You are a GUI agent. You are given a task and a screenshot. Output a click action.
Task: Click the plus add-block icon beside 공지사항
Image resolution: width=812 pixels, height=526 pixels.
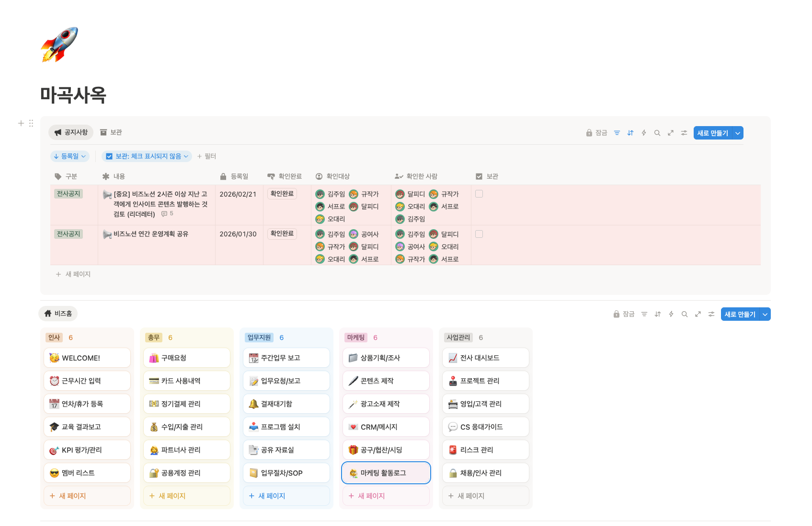[x=21, y=123]
